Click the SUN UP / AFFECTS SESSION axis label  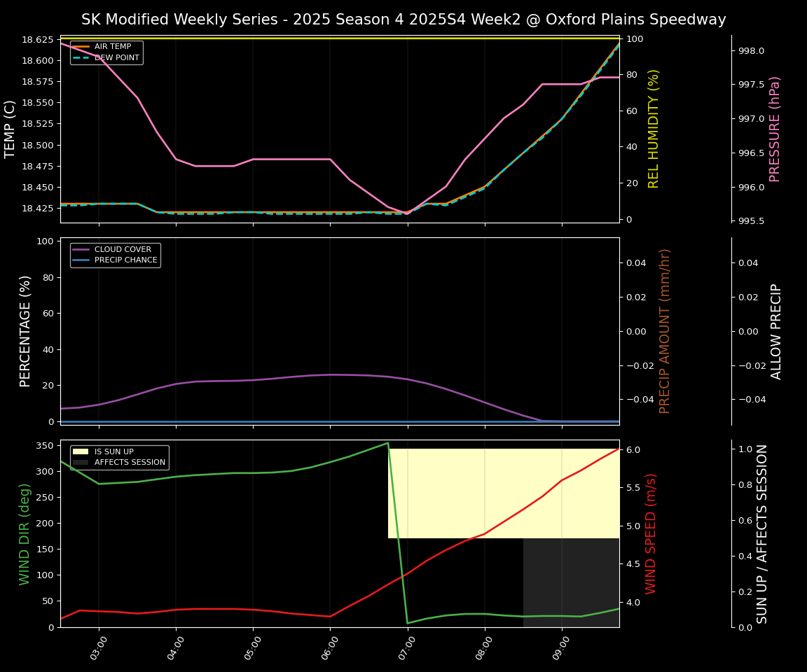coord(762,533)
